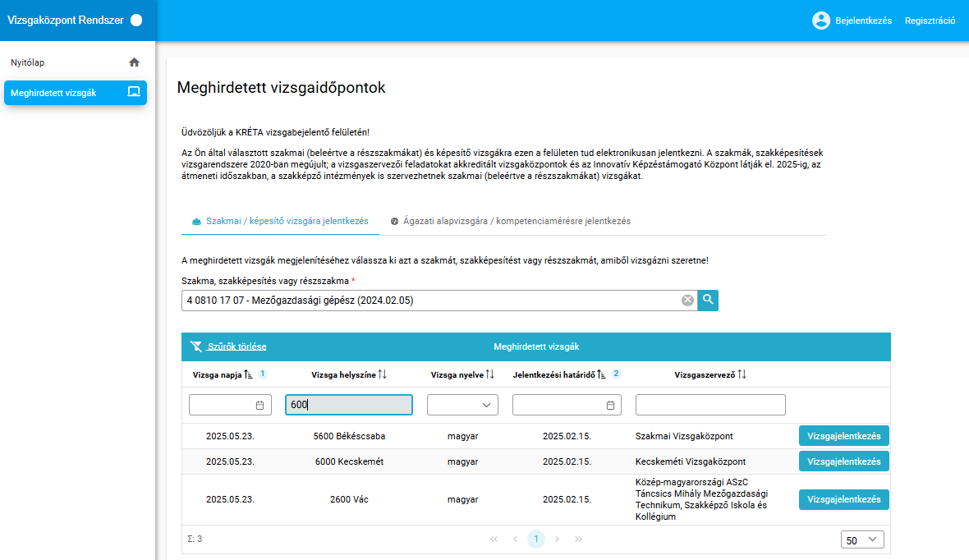Viewport: 969px width, 560px height.
Task: Click the magnifier search button for szakma
Action: tap(708, 301)
